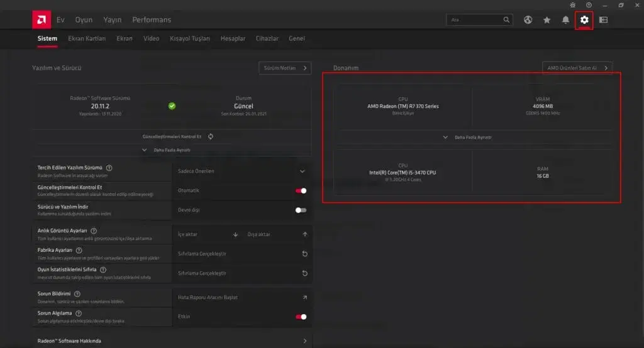Image resolution: width=644 pixels, height=348 pixels.
Task: Click the Dışa aktar up arrow icon
Action: 305,234
